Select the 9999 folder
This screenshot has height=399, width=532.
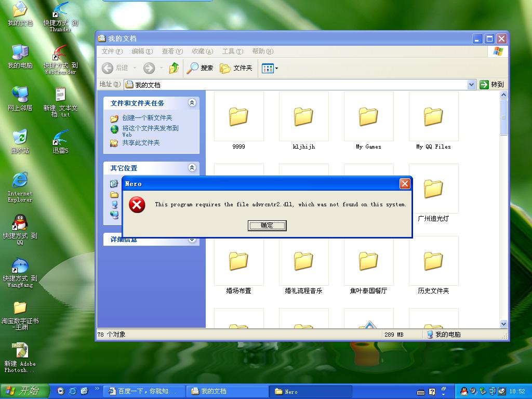point(238,121)
